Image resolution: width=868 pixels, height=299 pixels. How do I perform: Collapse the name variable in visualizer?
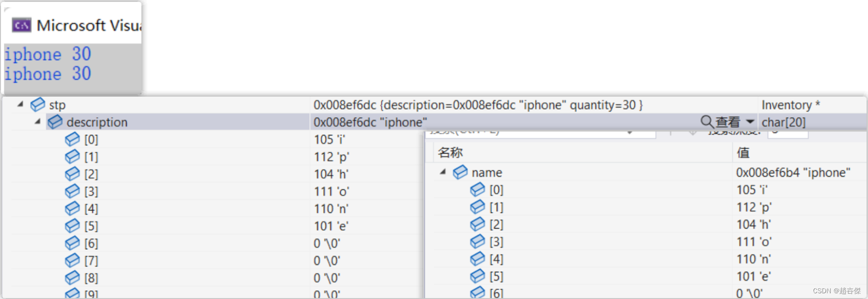pos(442,172)
